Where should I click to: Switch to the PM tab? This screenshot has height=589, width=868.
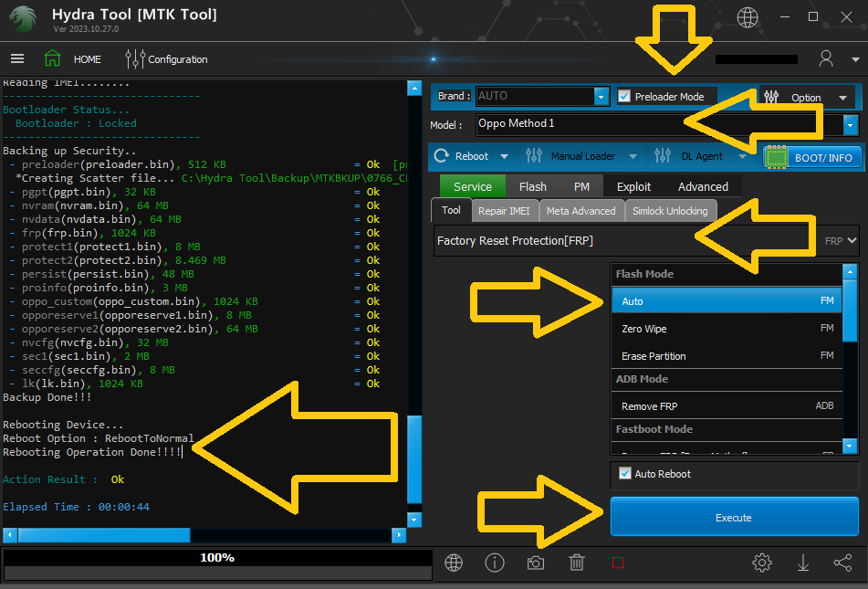pos(581,186)
